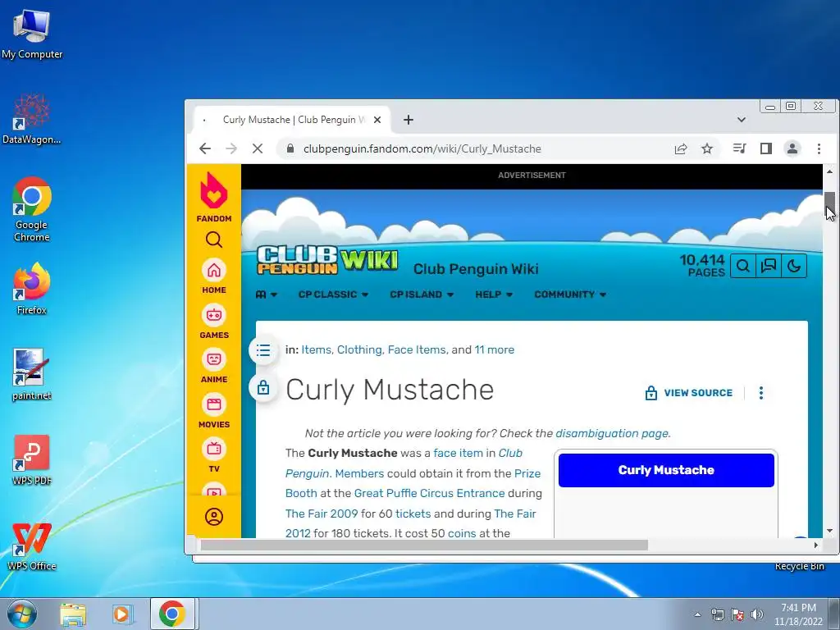Open the GAMES section in sidebar
Image resolution: width=840 pixels, height=630 pixels.
pyautogui.click(x=214, y=322)
